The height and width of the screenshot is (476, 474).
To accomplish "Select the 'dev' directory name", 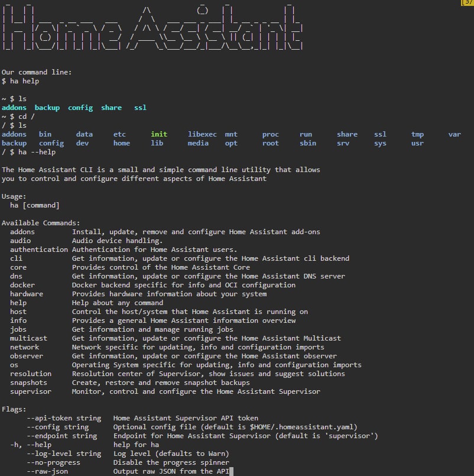I will tap(83, 143).
